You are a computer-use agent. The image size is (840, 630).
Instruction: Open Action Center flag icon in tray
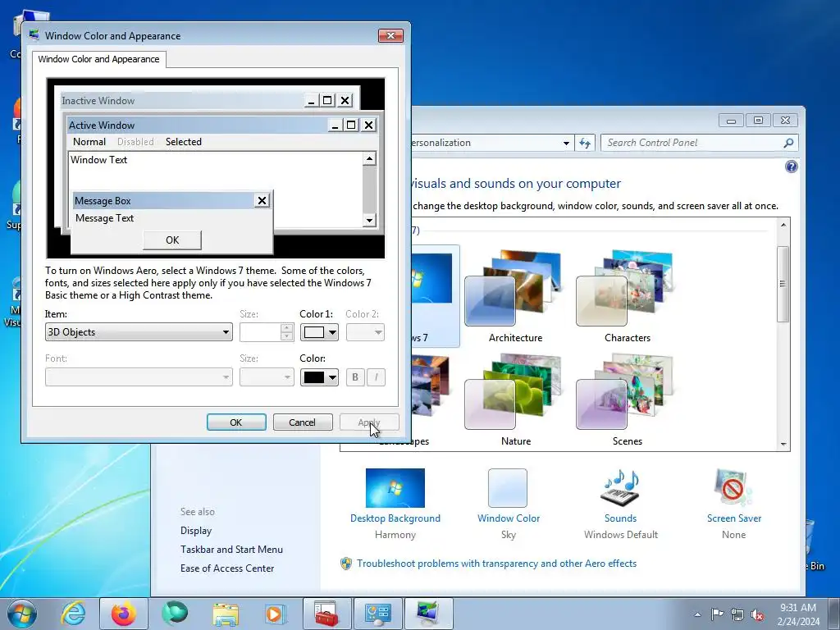tap(717, 614)
